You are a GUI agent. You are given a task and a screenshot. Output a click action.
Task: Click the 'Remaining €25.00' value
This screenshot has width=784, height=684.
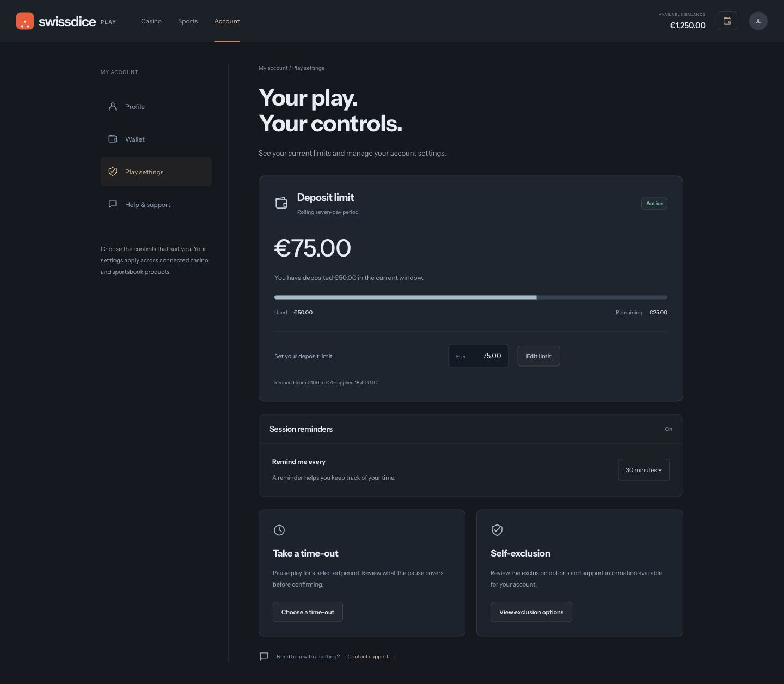tap(641, 313)
